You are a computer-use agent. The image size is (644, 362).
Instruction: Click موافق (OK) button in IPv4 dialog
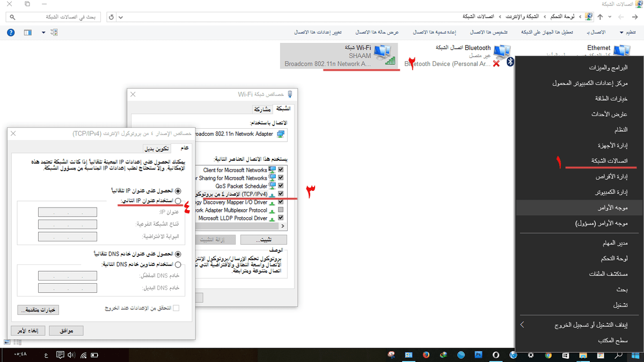[67, 330]
